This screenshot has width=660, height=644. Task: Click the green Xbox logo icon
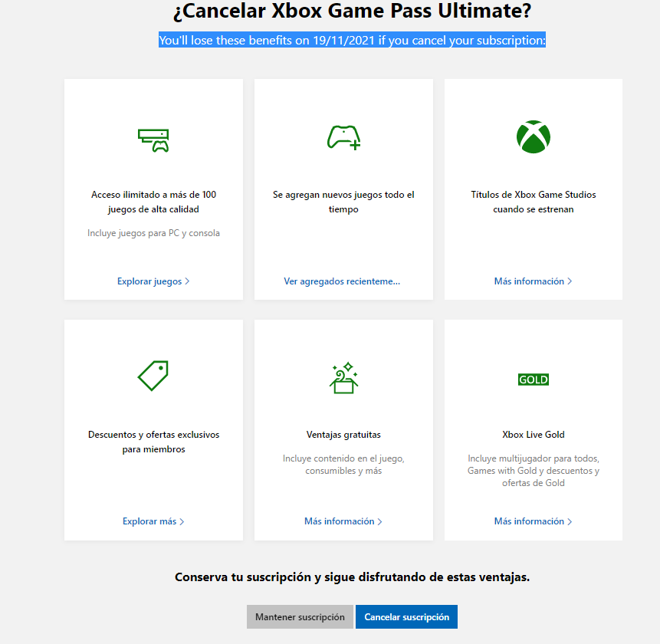pos(534,136)
